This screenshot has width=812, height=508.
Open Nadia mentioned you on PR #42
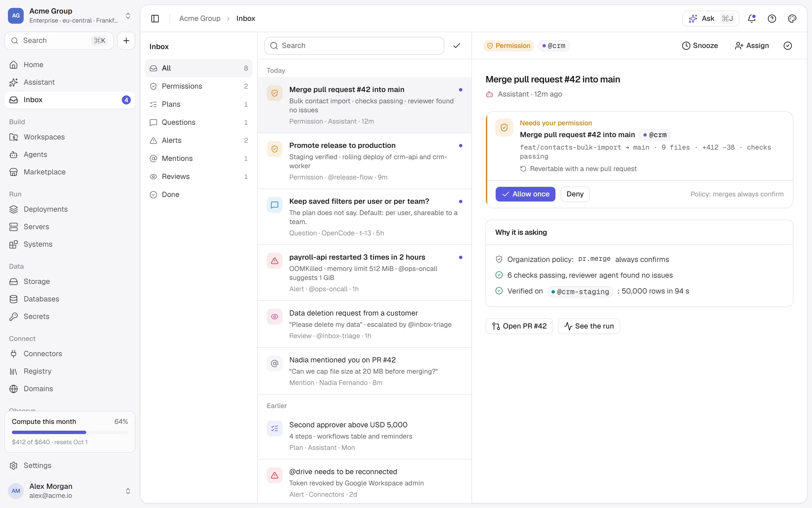click(x=364, y=371)
